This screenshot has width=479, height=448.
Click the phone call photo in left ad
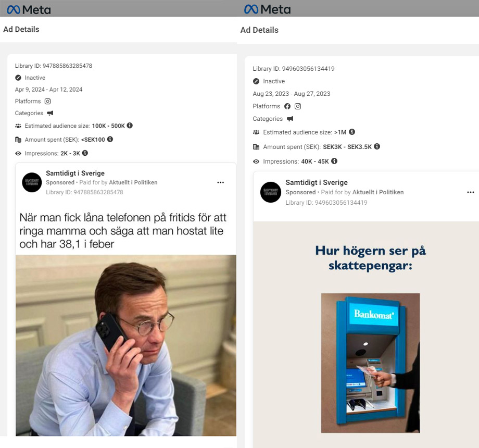126,345
